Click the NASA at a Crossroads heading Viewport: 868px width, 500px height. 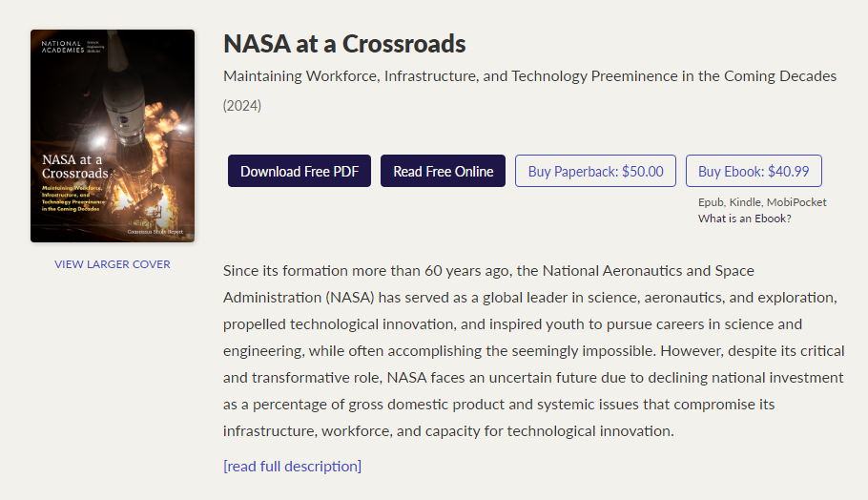point(344,44)
